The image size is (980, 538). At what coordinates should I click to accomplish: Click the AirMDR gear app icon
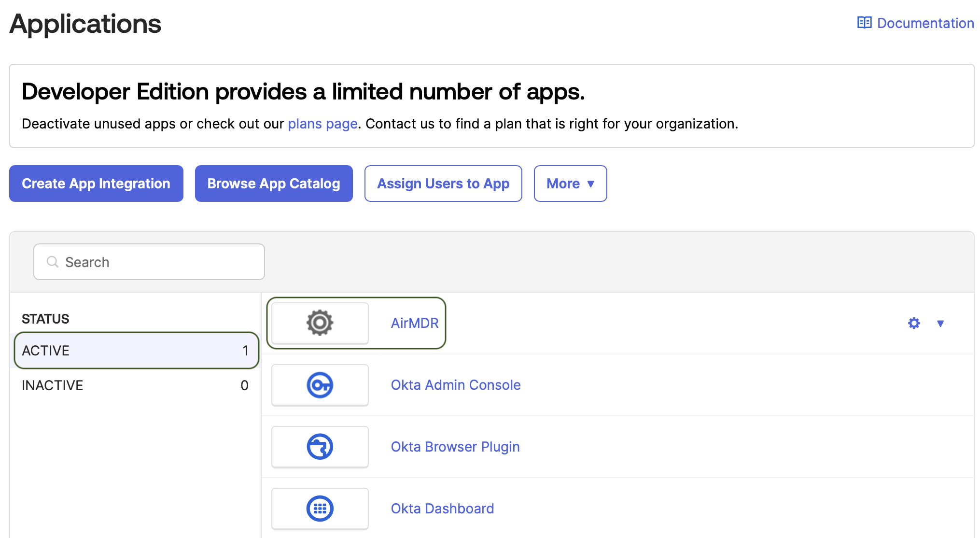click(x=320, y=323)
